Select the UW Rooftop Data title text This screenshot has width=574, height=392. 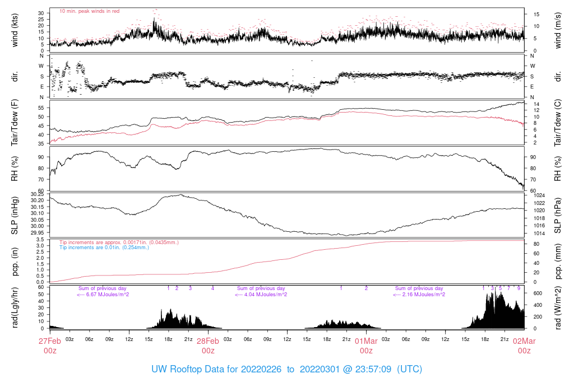click(x=286, y=369)
